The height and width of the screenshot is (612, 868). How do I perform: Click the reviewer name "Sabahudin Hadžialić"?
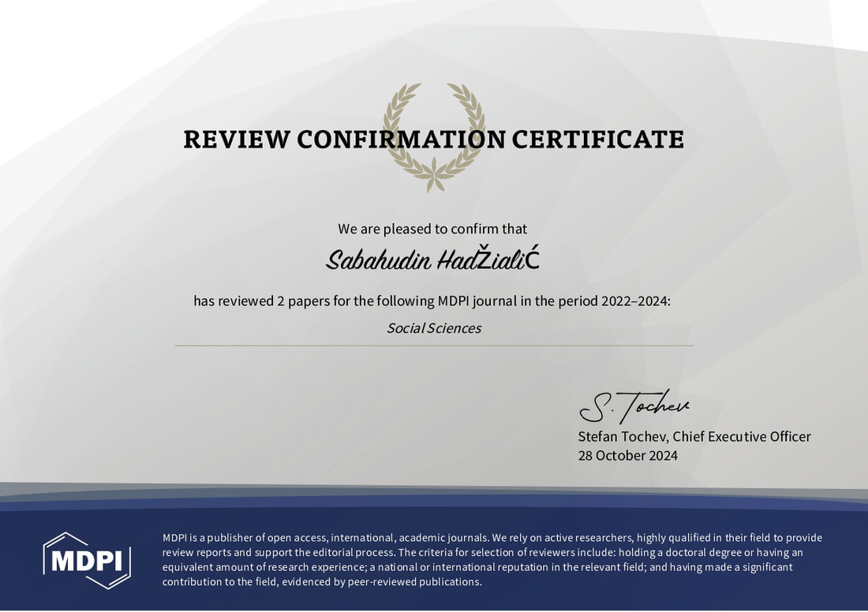pos(432,259)
